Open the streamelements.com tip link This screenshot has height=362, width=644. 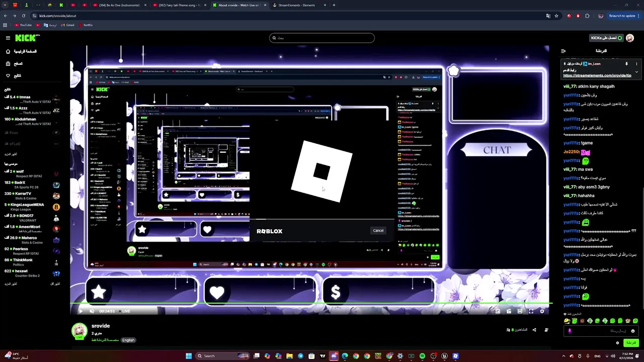coord(597,75)
